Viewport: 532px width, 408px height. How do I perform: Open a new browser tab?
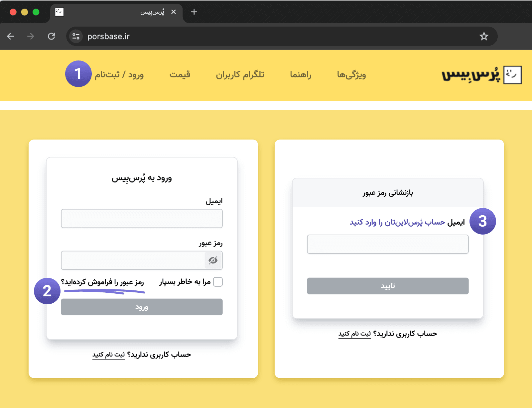point(194,12)
